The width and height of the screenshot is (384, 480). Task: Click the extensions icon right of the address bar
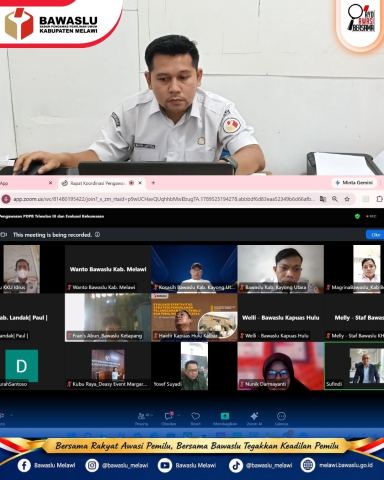point(379,199)
